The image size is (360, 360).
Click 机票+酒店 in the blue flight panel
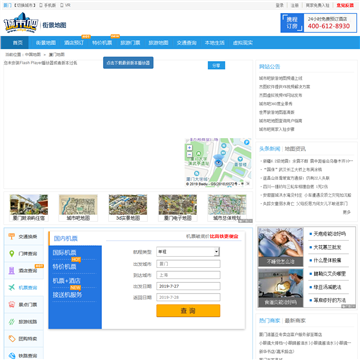pyautogui.click(x=67, y=281)
